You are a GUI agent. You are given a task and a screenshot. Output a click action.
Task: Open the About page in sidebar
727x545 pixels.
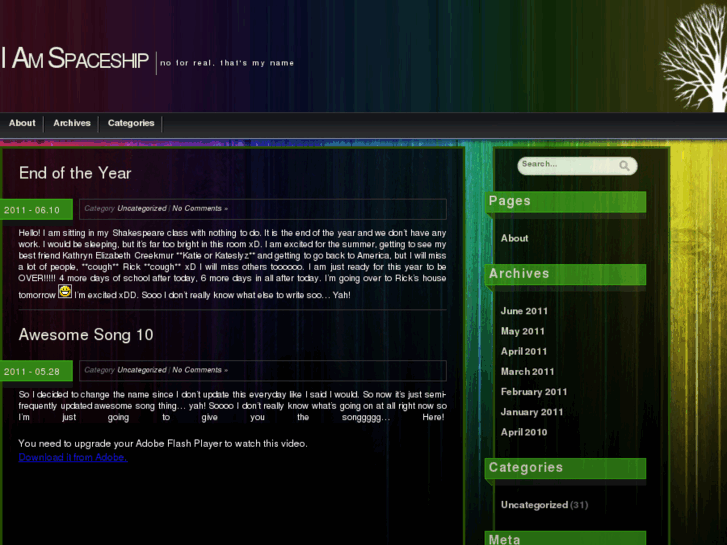click(514, 238)
